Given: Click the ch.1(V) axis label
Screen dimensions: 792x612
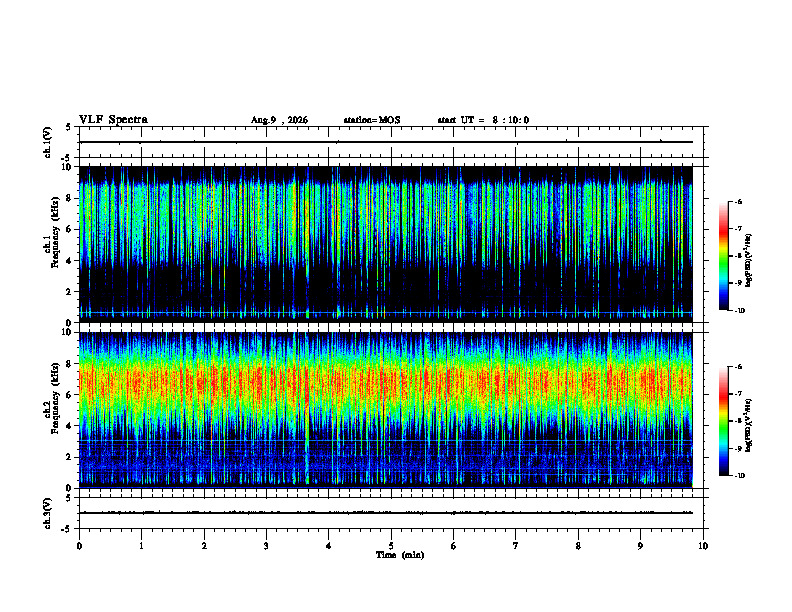Looking at the screenshot, I should [47, 142].
